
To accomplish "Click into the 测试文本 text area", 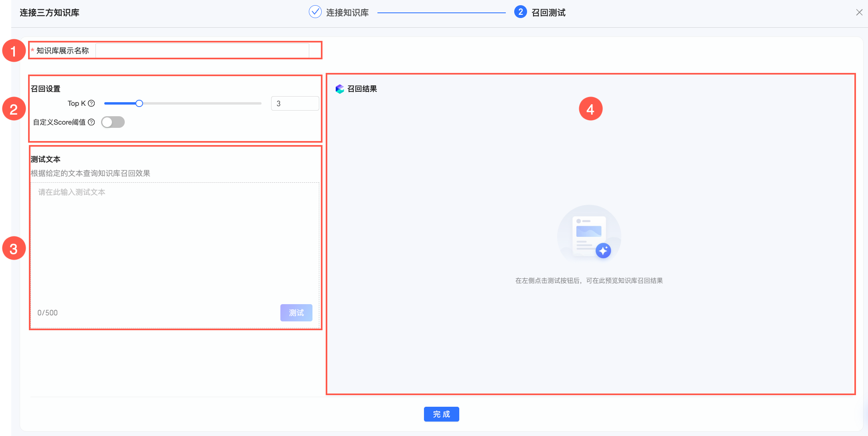I will point(175,240).
